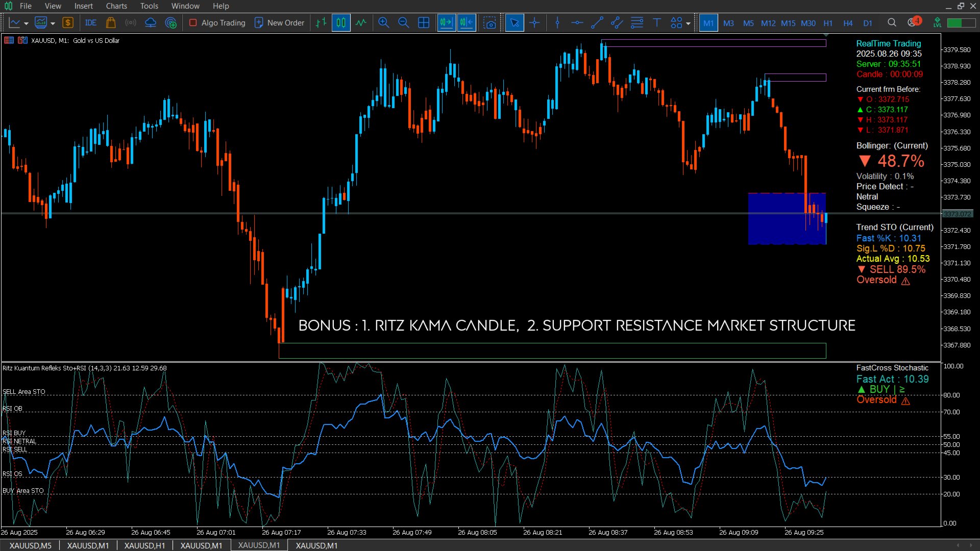Open the Insert menu
Image resolution: width=980 pixels, height=551 pixels.
point(83,6)
